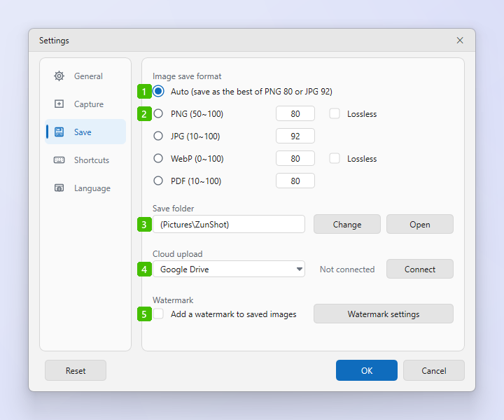Viewport: 504px width, 420px height.
Task: Enable Lossless checkbox for WebP
Action: click(335, 158)
